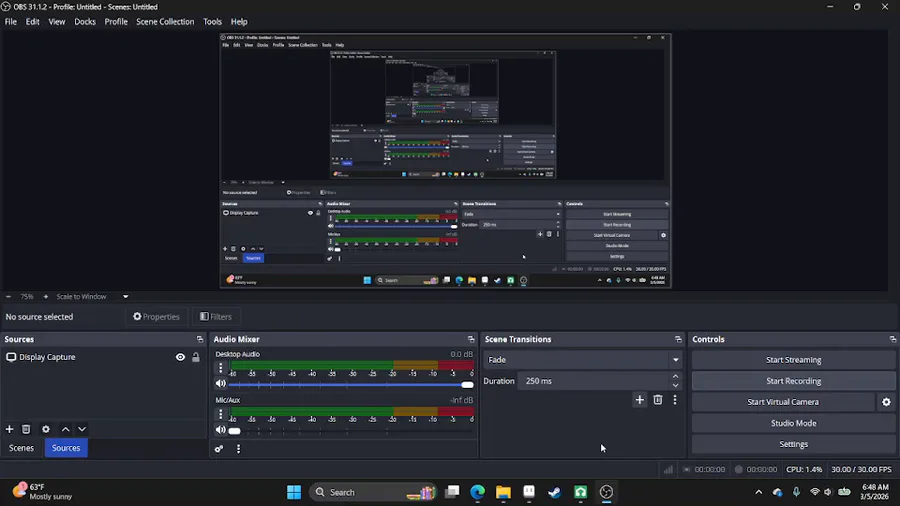Open Scale to Window dropdown arrow

coord(125,297)
